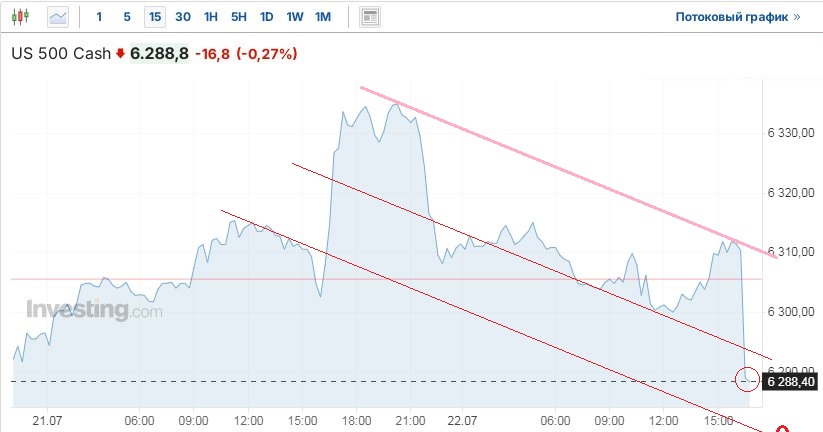Select the 1 minute timeframe
This screenshot has width=823, height=432.
(99, 17)
